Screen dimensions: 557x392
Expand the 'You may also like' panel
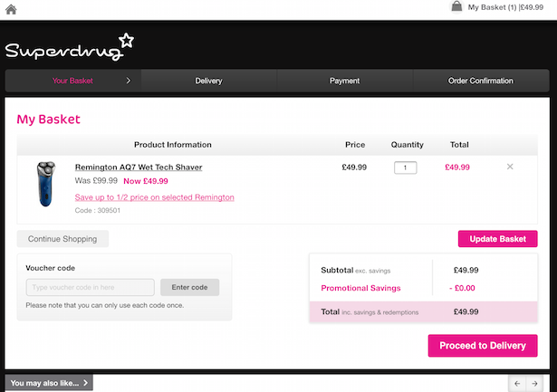tap(49, 383)
